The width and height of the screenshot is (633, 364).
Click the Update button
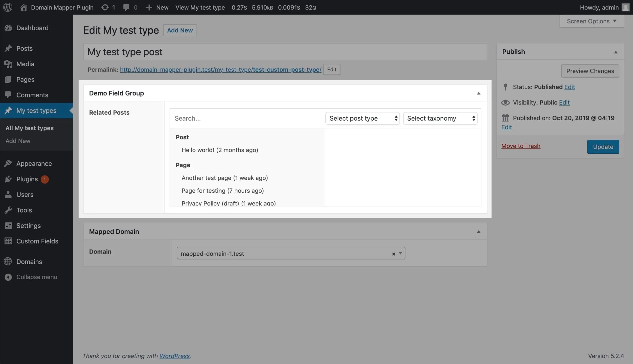pos(603,147)
